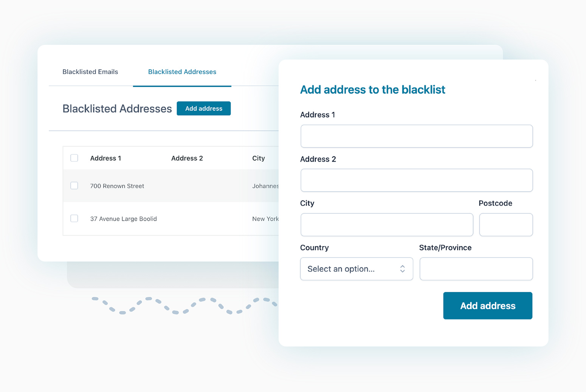Click the chevron icon on the Country selector

402,269
